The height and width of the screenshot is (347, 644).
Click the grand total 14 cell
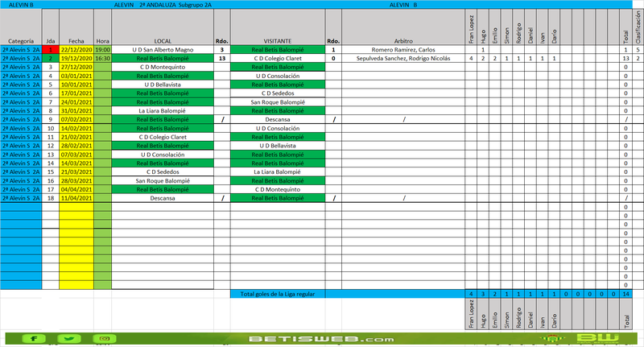click(626, 294)
